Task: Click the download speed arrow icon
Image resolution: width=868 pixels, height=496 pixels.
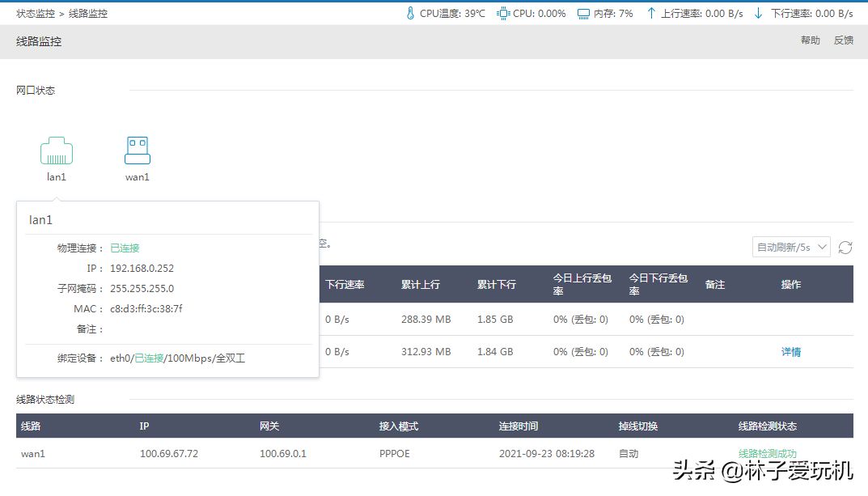Action: pyautogui.click(x=758, y=14)
